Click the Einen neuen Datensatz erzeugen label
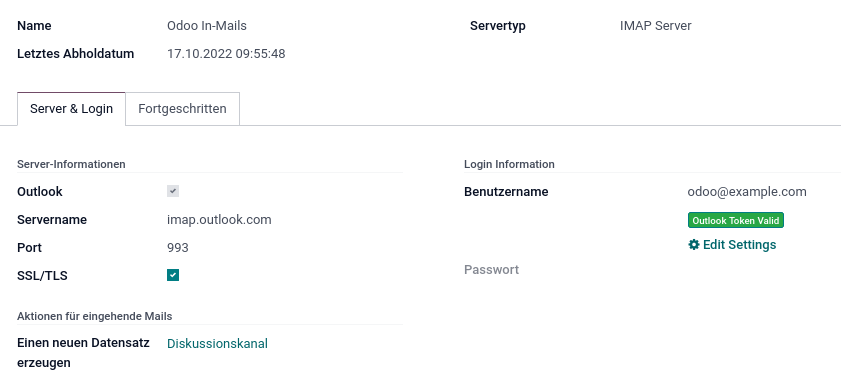Viewport: 841px width, 387px height. click(83, 353)
